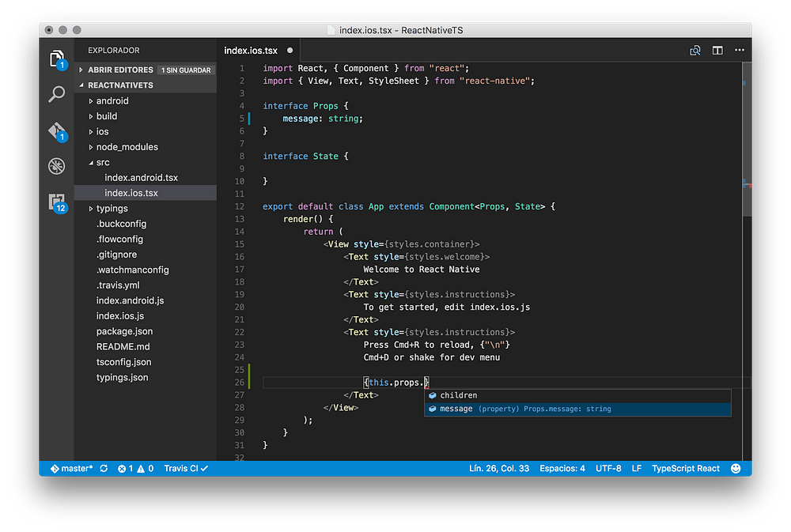Open the .flowconfig file
791x532 pixels.
point(146,239)
